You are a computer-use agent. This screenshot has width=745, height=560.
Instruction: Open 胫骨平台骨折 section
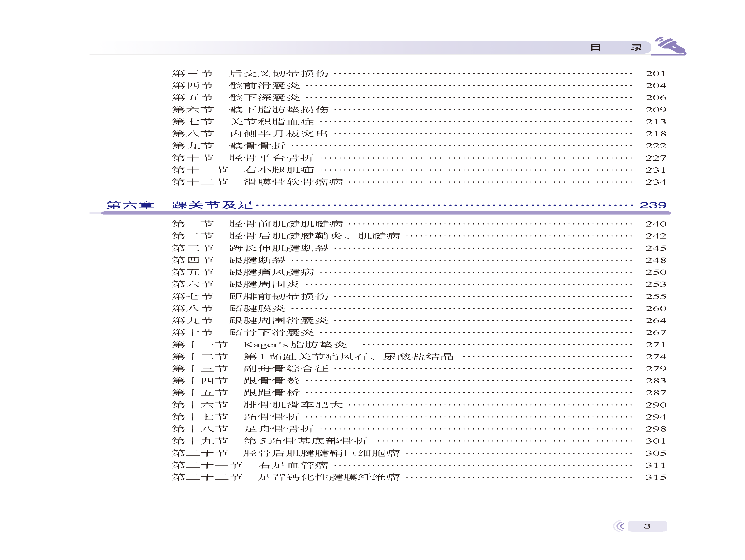272,158
